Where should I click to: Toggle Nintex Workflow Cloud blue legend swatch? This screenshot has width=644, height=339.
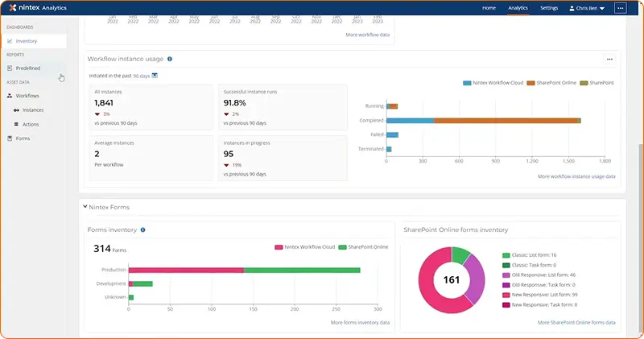467,83
